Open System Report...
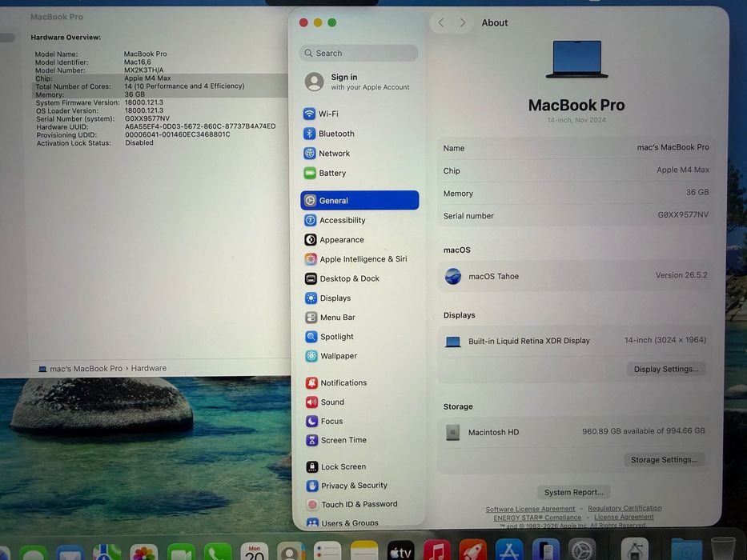Image resolution: width=747 pixels, height=560 pixels. 573,492
